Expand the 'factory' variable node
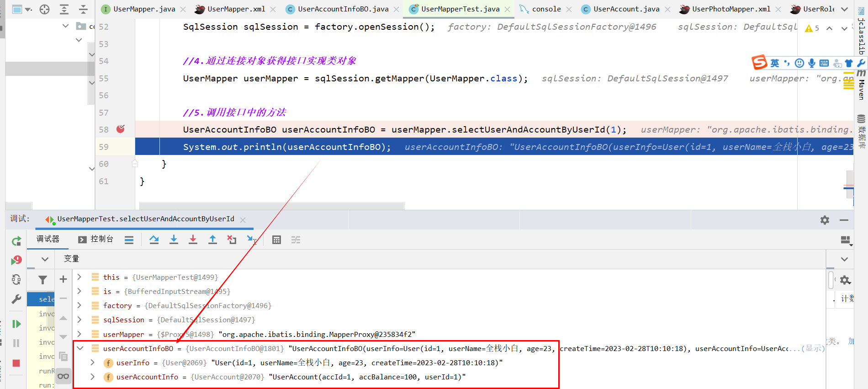 click(x=79, y=305)
